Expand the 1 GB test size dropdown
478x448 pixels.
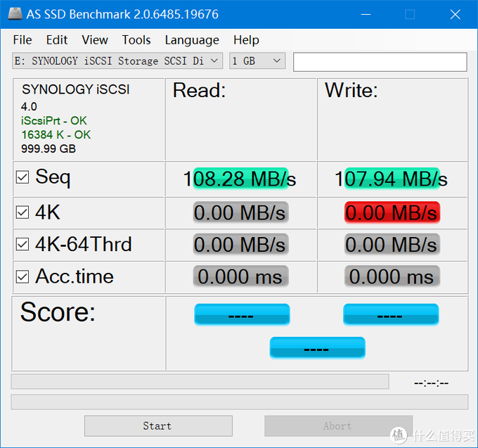click(257, 60)
